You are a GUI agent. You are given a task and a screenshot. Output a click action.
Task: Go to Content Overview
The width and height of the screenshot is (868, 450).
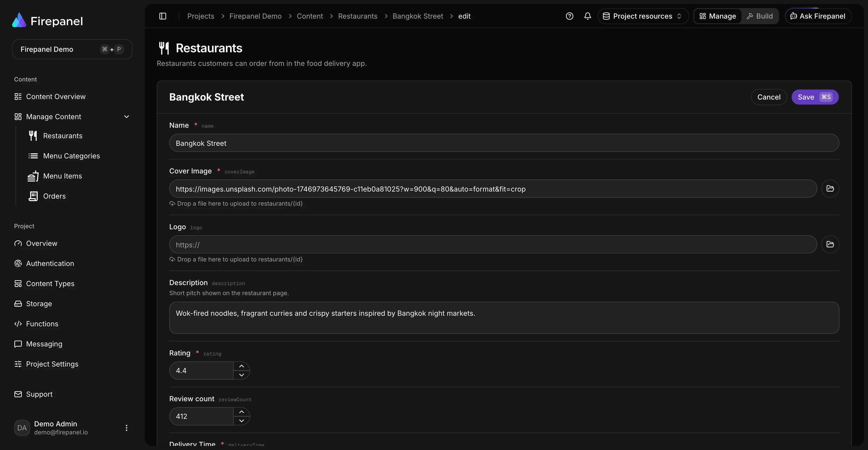[50, 97]
